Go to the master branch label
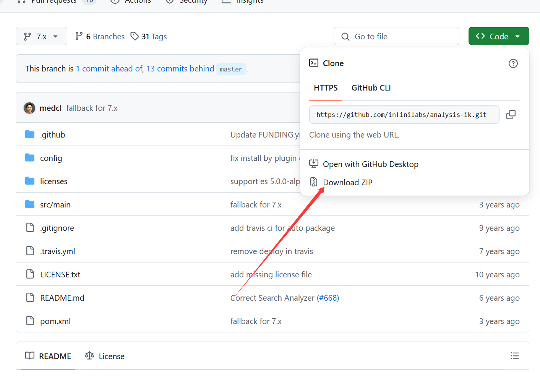Viewport: 540px width, 392px height. pos(231,69)
